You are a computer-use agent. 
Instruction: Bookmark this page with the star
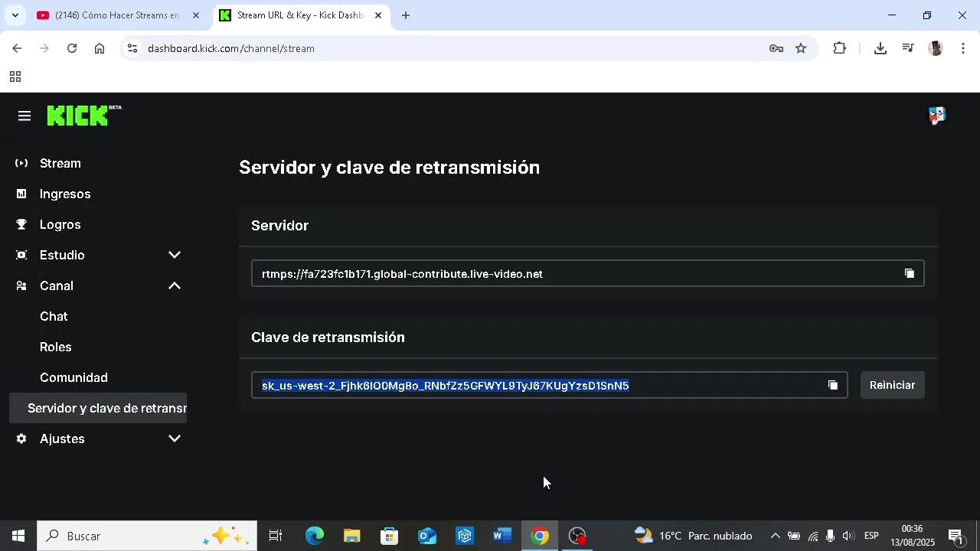[x=801, y=48]
